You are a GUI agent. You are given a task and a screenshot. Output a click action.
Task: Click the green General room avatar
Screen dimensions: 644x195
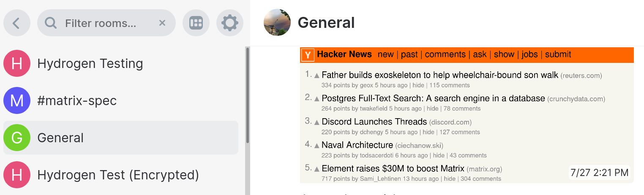pos(17,138)
